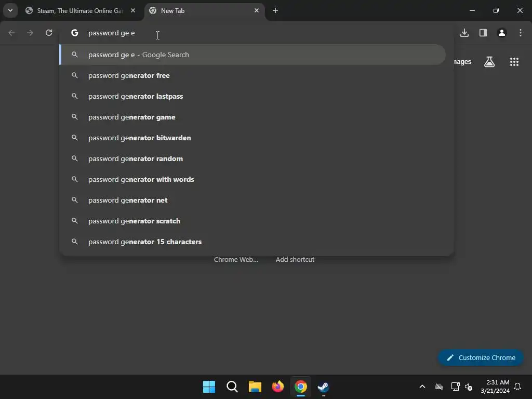Open the Chrome Web Store shortcut
532x399 pixels.
coord(236,260)
